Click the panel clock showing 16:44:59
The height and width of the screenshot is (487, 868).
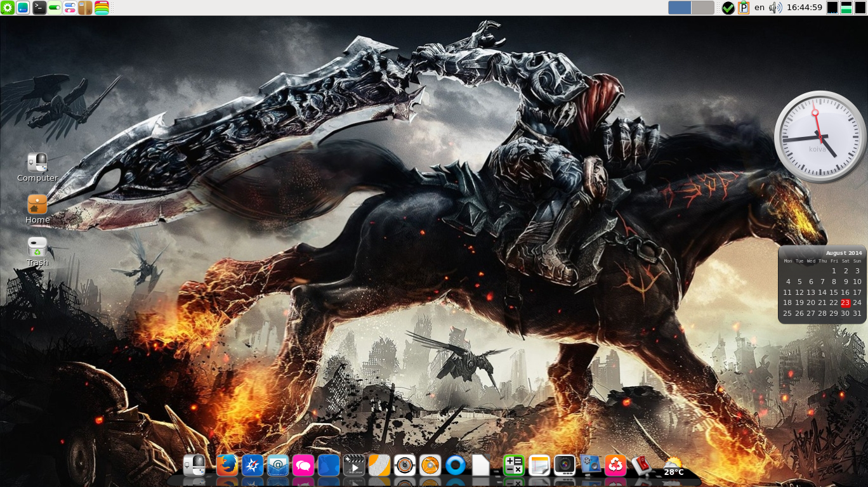pyautogui.click(x=804, y=8)
